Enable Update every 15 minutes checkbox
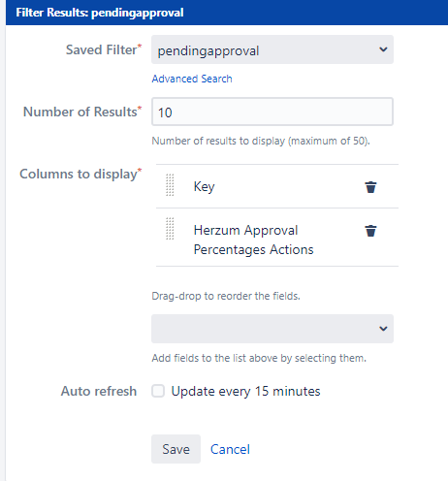 (x=158, y=391)
